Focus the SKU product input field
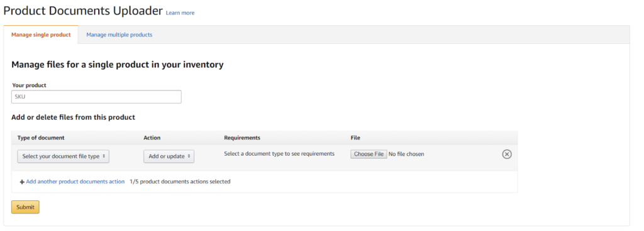The height and width of the screenshot is (231, 644). [x=96, y=97]
